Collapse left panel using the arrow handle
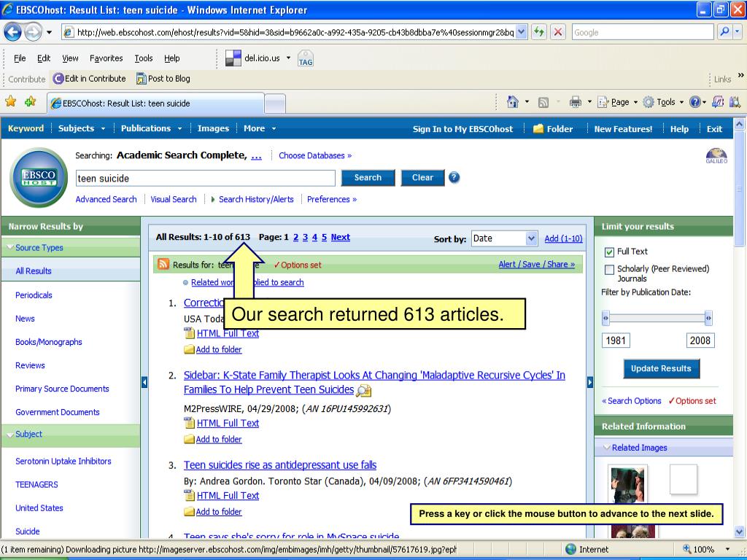 point(144,382)
